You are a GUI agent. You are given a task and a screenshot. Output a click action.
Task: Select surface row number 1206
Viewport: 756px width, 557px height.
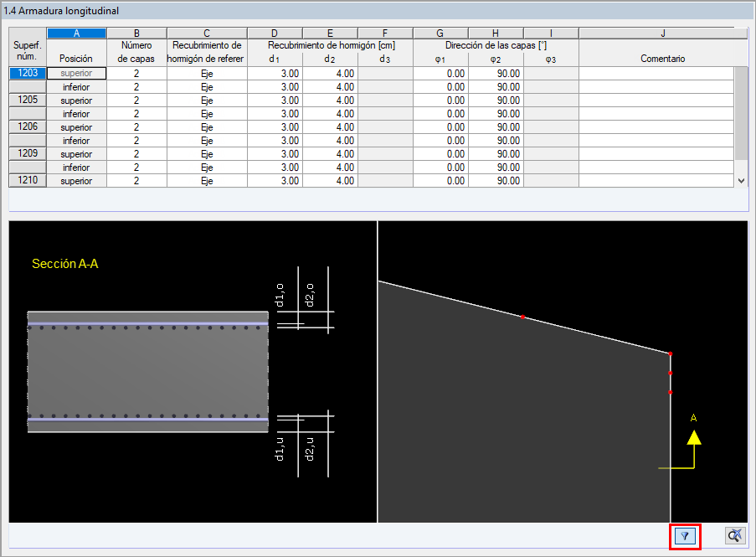[28, 126]
